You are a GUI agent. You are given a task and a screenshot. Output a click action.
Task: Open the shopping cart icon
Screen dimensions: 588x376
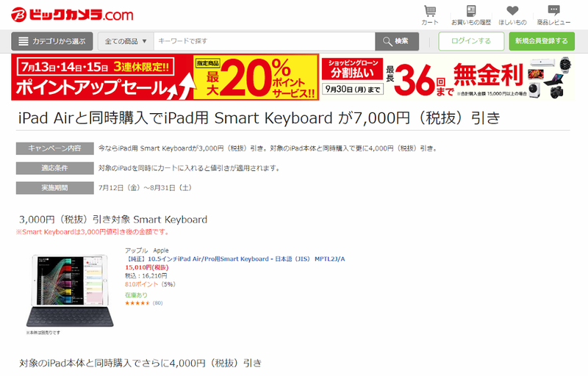pyautogui.click(x=430, y=11)
